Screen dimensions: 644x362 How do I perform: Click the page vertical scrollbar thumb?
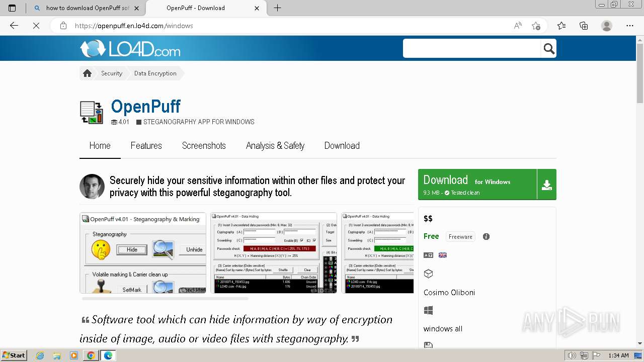pyautogui.click(x=640, y=73)
